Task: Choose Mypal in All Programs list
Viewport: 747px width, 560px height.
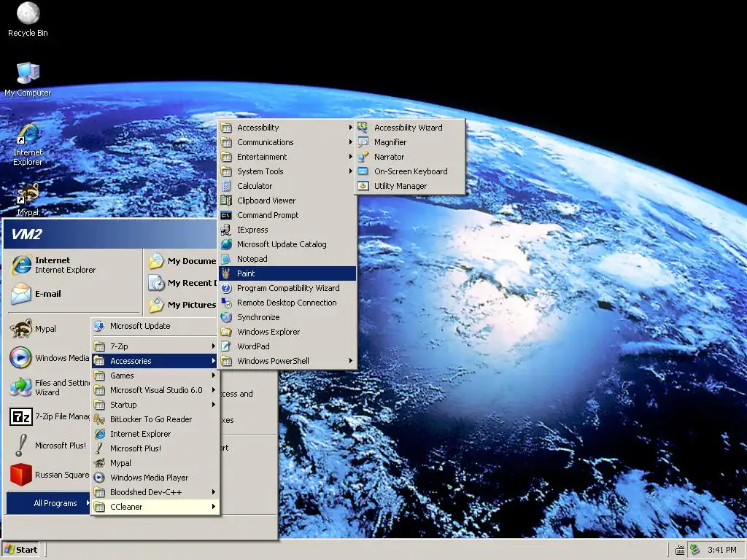Action: (x=155, y=463)
